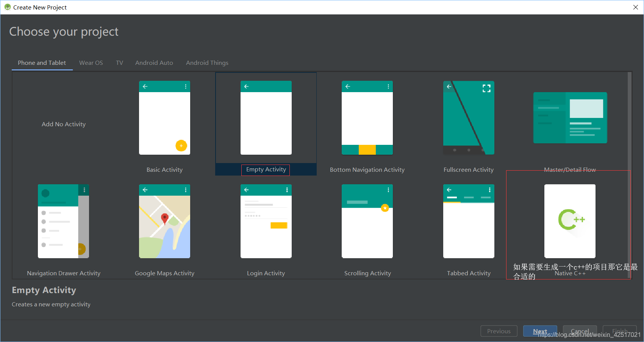Choose the Empty Activity template thumbnail

click(x=266, y=118)
